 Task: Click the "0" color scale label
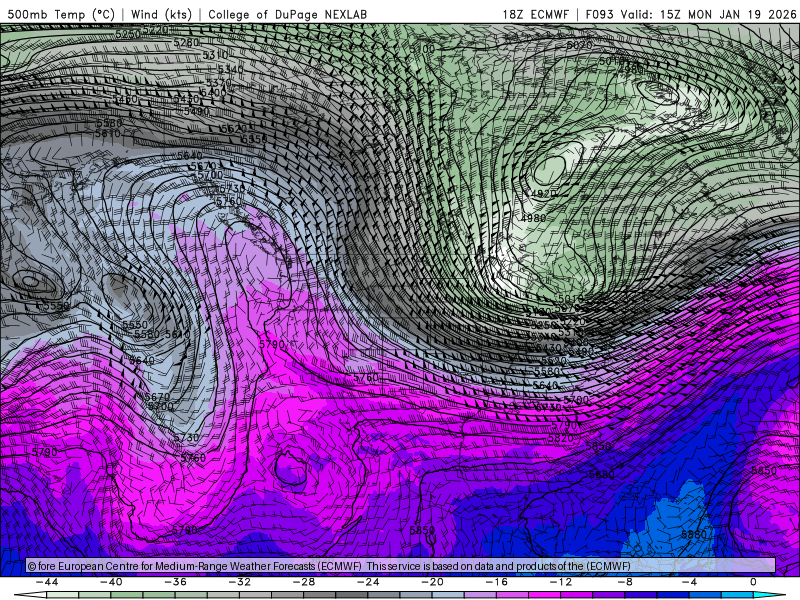click(x=753, y=582)
